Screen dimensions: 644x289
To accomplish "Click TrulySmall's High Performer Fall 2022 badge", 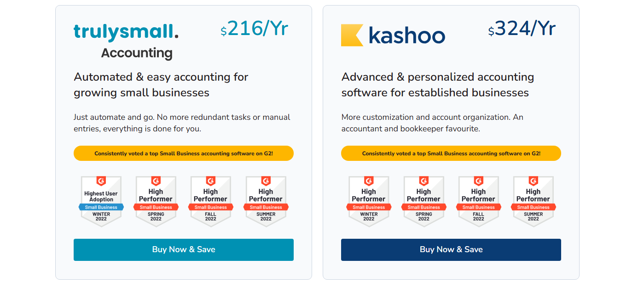I will [x=211, y=201].
